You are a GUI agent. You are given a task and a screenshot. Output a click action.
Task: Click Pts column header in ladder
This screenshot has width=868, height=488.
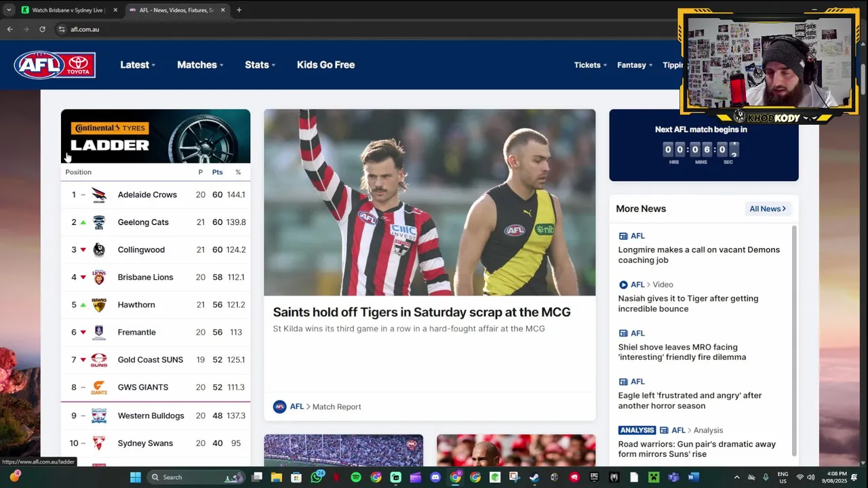point(217,172)
